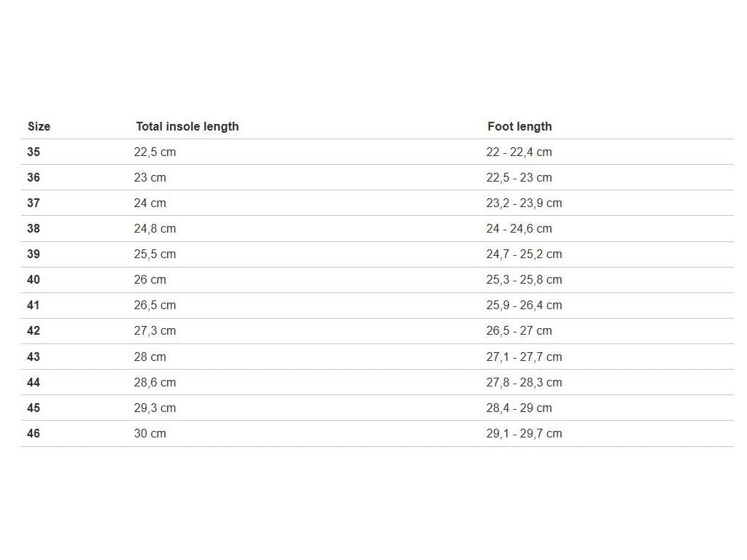Image resolution: width=747 pixels, height=560 pixels.
Task: Click the 22,5 cm insole length value
Action: tap(155, 152)
